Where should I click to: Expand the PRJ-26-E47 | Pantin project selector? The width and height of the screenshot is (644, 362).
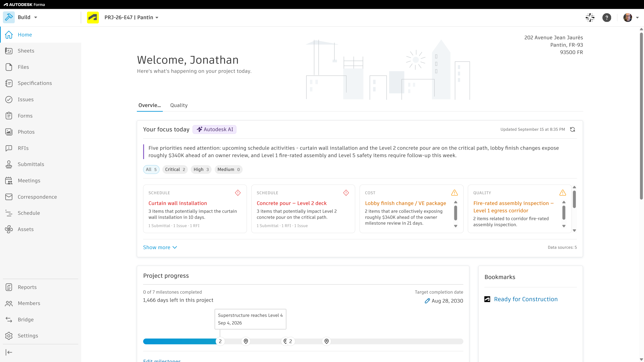pyautogui.click(x=131, y=17)
